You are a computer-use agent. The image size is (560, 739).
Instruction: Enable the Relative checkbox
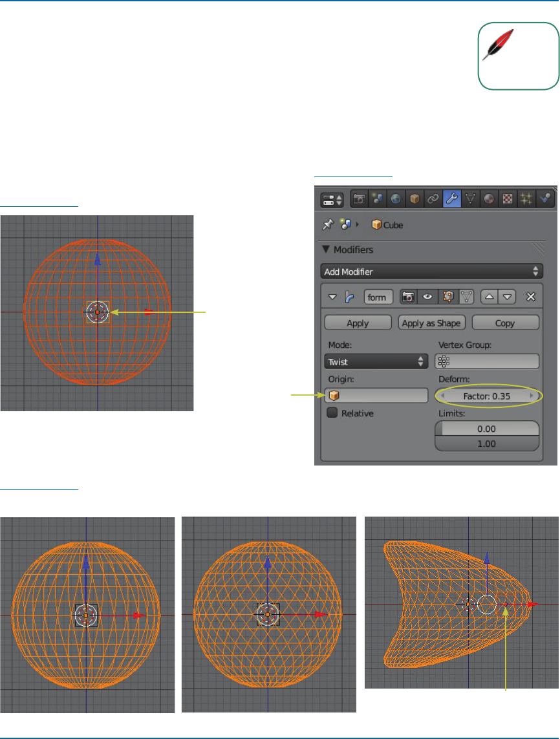point(332,413)
